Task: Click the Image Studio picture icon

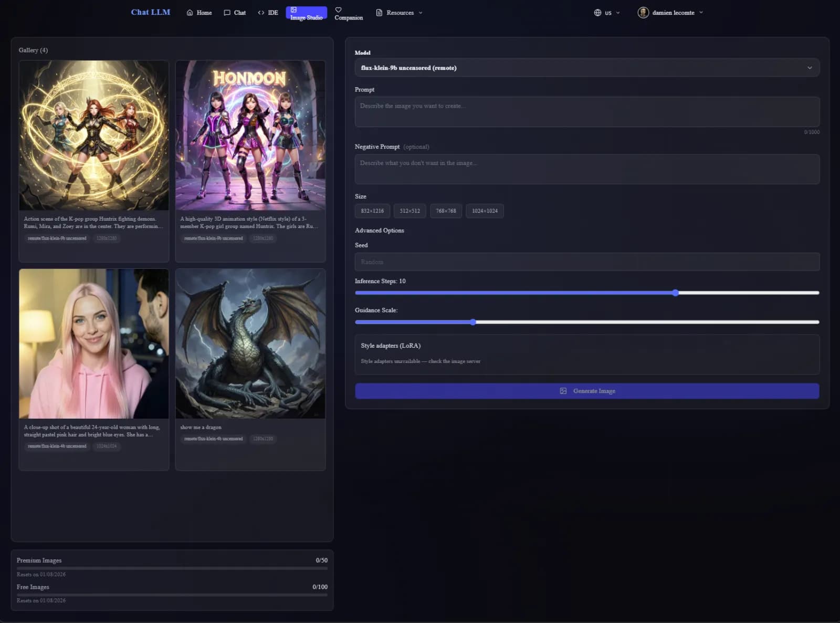Action: 293,9
